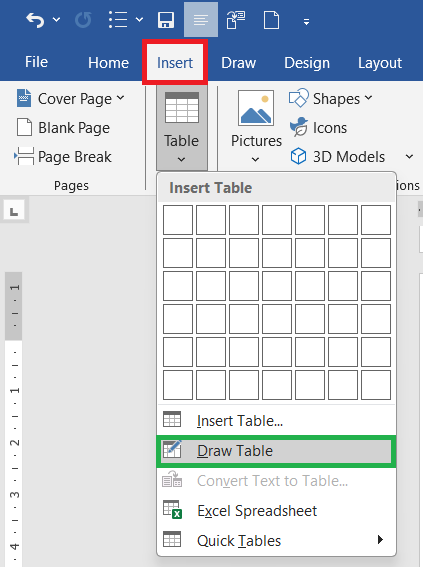The width and height of the screenshot is (423, 567).
Task: Choose Insert Table... menu entry
Action: coord(276,421)
